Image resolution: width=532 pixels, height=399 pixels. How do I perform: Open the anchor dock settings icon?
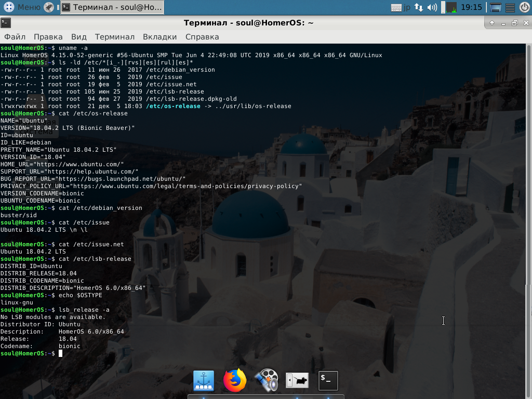pos(204,381)
